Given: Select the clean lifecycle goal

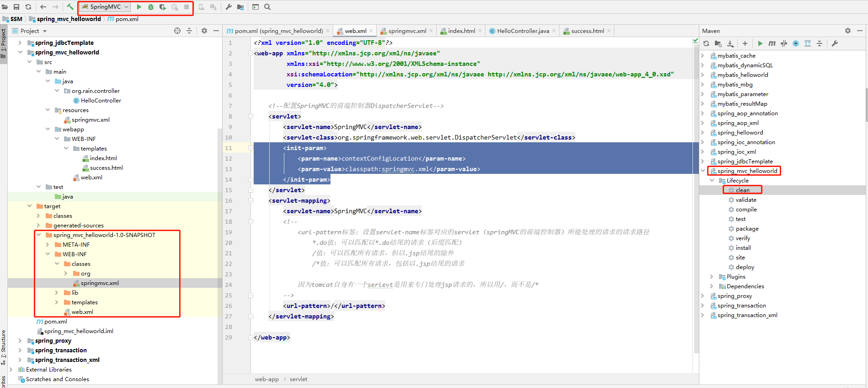Looking at the screenshot, I should pos(742,190).
